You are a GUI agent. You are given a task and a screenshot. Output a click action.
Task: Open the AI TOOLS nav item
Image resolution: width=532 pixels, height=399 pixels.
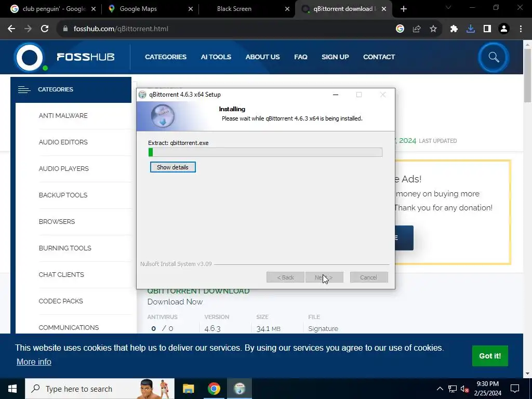(x=216, y=57)
